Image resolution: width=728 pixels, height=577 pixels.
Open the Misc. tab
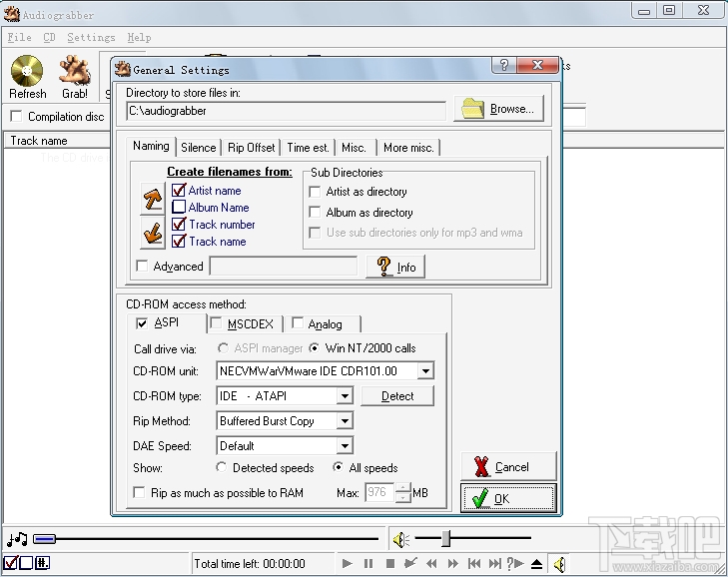(x=355, y=148)
